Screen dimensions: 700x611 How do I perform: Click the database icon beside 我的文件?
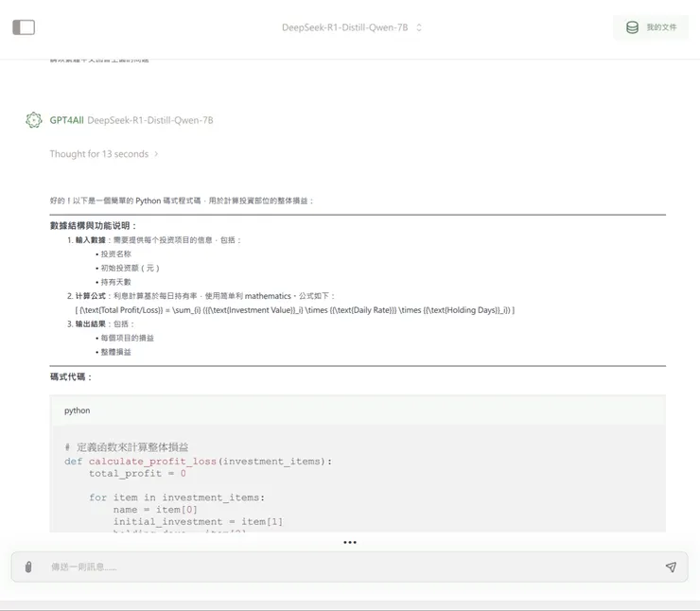tap(632, 27)
